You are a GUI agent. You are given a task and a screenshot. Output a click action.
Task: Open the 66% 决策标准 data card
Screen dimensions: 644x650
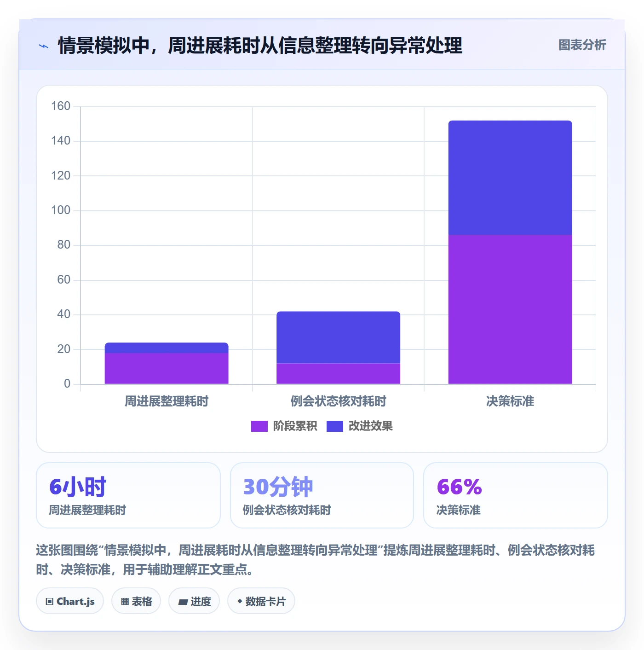click(516, 495)
